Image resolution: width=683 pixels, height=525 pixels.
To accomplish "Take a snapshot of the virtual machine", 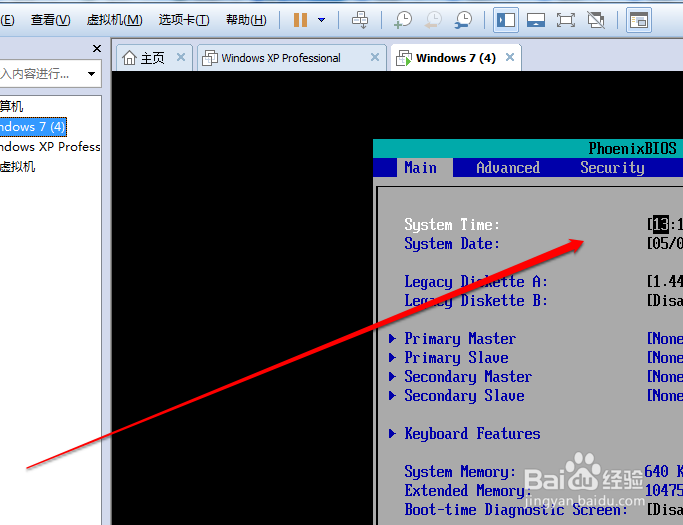I will pos(403,20).
